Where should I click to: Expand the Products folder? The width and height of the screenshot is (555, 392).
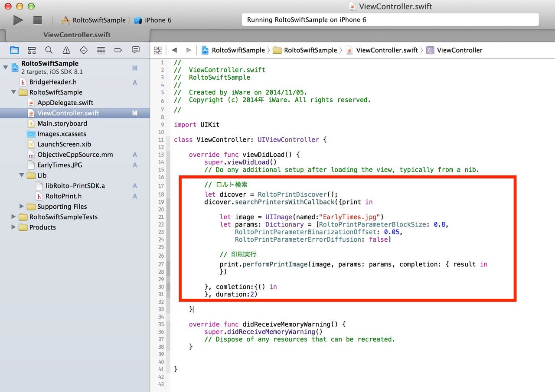[x=13, y=227]
